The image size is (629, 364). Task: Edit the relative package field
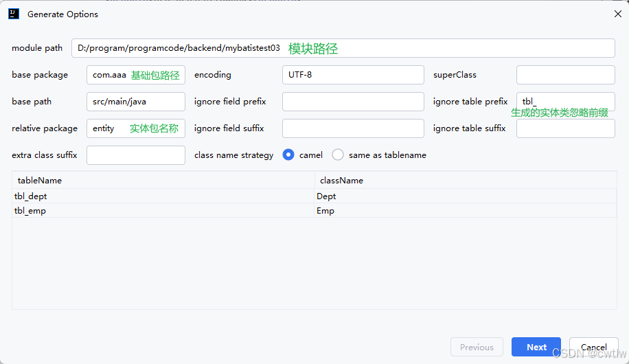pos(135,128)
